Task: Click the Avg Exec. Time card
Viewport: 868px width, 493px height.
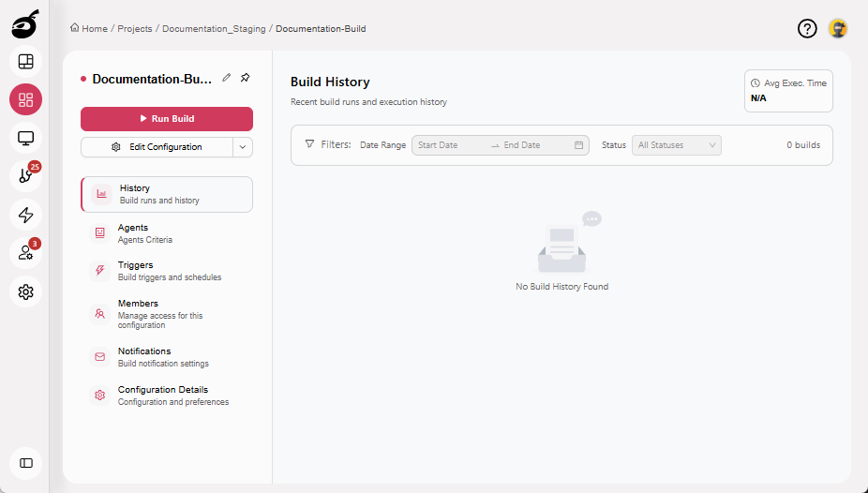Action: tap(788, 91)
